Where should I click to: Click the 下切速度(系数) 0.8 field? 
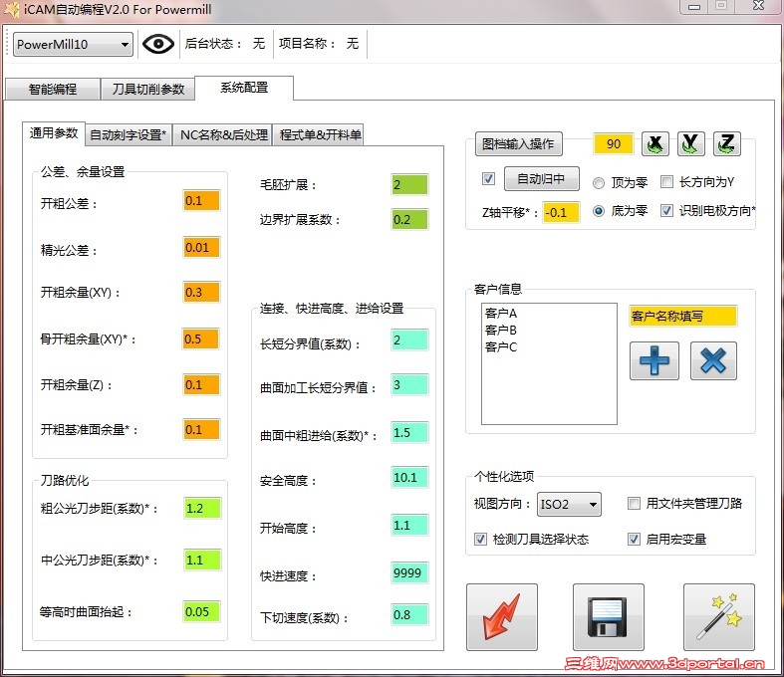[x=410, y=615]
